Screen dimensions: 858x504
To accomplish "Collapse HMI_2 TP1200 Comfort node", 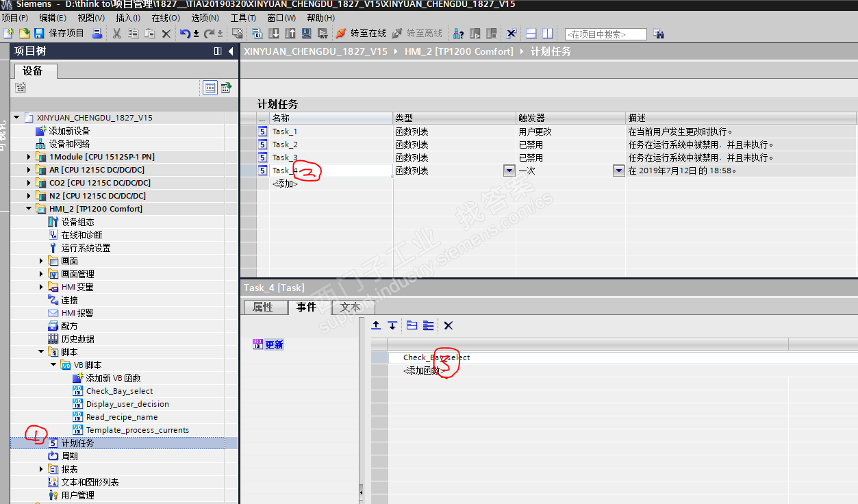I will [29, 209].
